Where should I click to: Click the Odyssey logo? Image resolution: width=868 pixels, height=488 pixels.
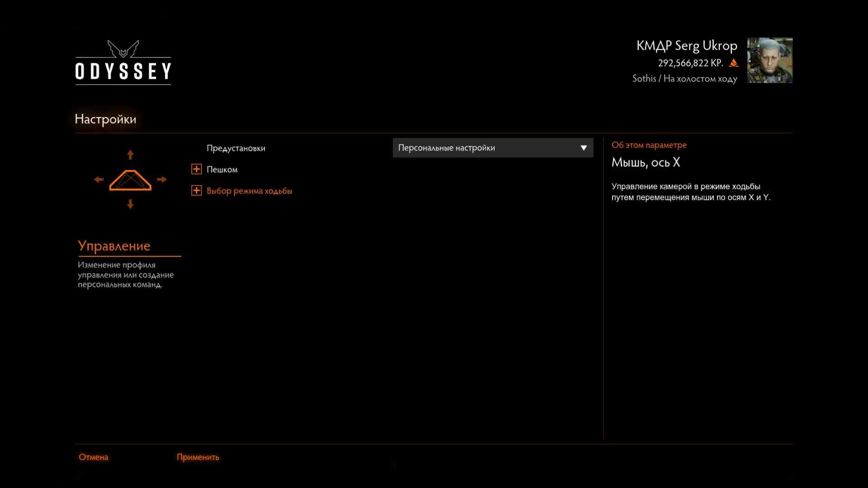tap(123, 62)
